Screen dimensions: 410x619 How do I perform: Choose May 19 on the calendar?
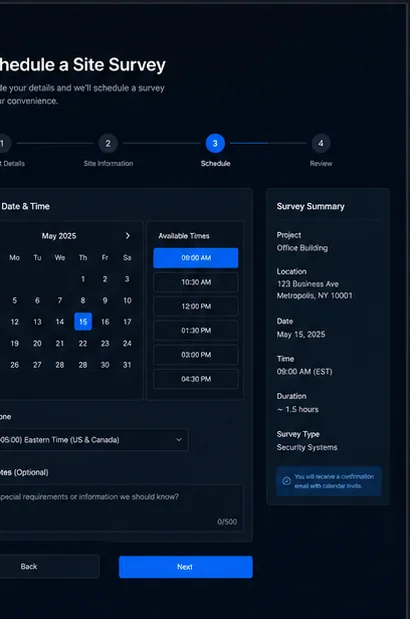pyautogui.click(x=15, y=343)
